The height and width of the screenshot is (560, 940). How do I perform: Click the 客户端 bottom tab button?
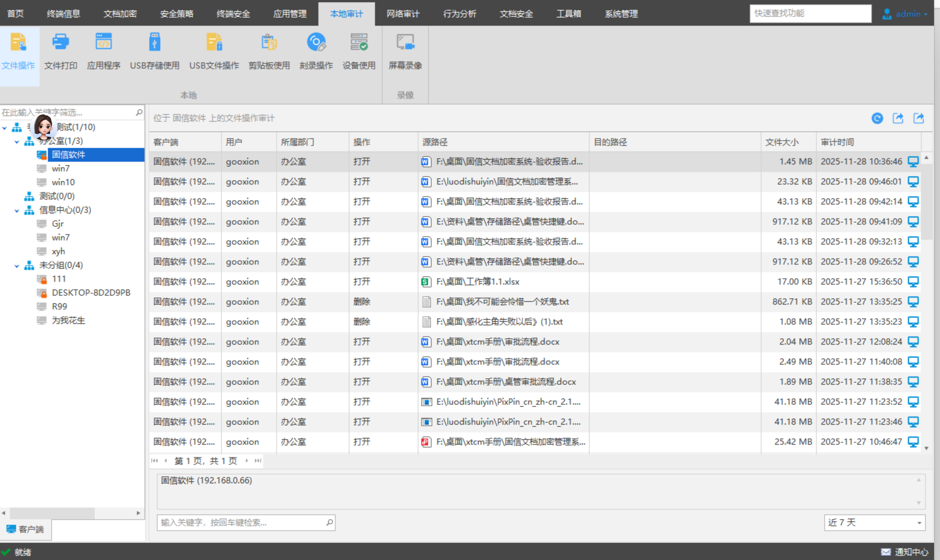point(26,529)
